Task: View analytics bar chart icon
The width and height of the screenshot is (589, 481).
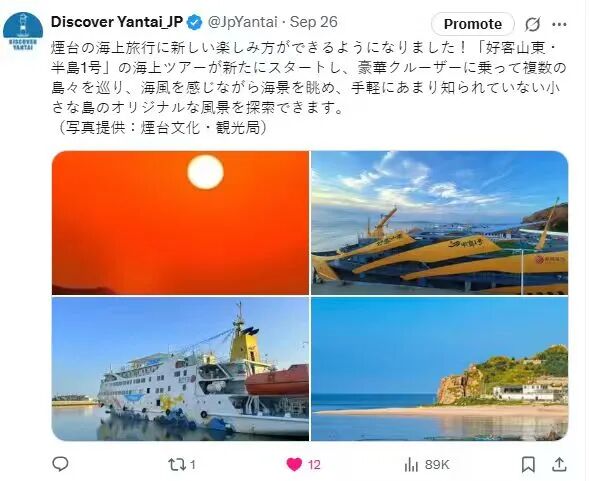Action: click(411, 465)
